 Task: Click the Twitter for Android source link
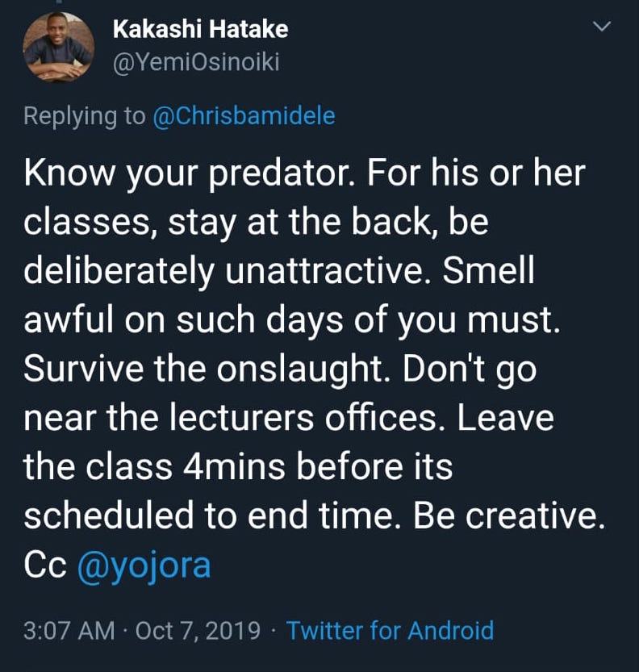coord(390,630)
